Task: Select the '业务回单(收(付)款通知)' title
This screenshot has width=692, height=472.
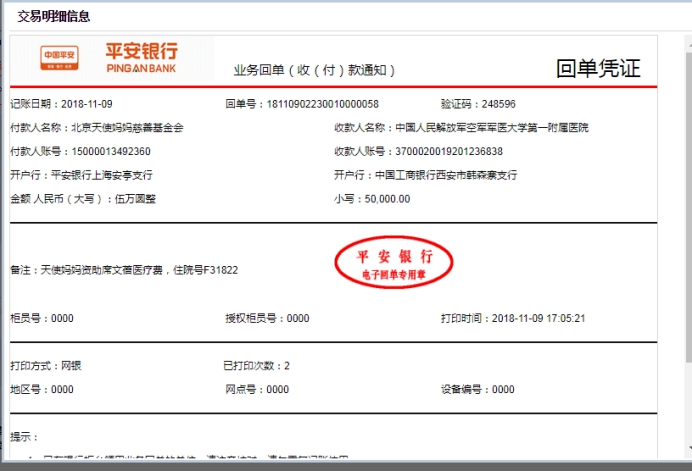Action: (314, 70)
